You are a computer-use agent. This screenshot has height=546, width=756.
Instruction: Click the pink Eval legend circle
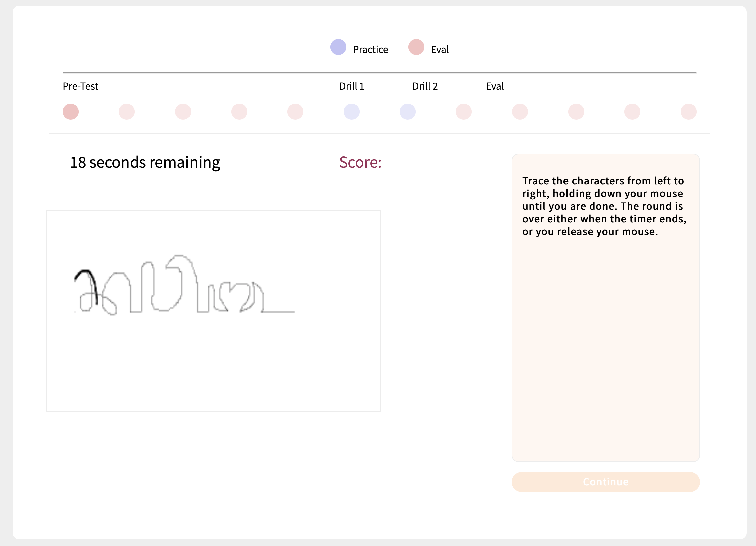[416, 47]
